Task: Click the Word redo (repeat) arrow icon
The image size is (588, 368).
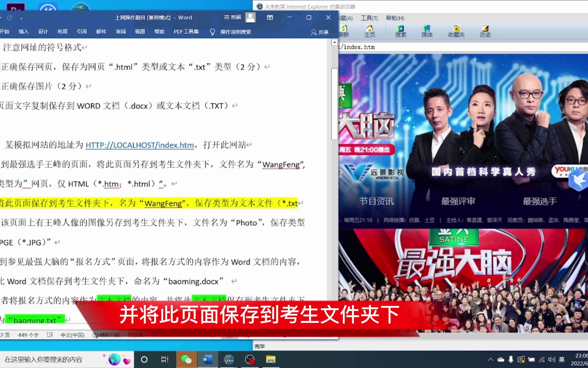Action: [x=10, y=18]
